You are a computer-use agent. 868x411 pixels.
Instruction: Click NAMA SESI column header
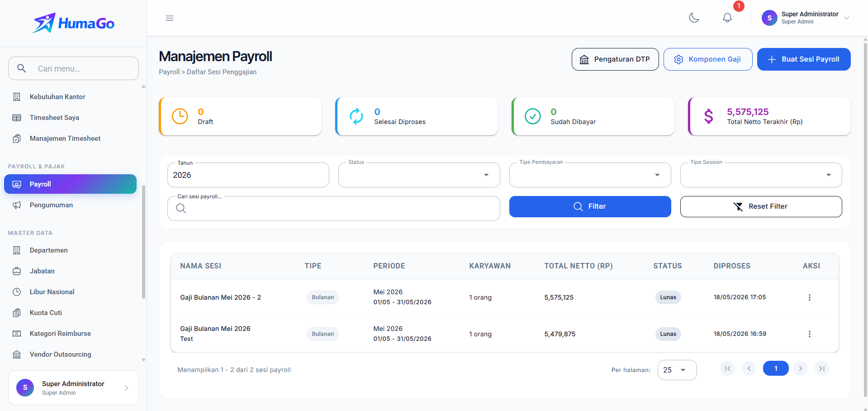coord(201,266)
